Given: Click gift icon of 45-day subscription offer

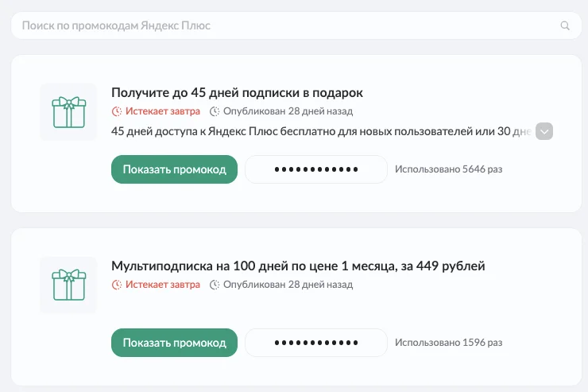Looking at the screenshot, I should [68, 112].
